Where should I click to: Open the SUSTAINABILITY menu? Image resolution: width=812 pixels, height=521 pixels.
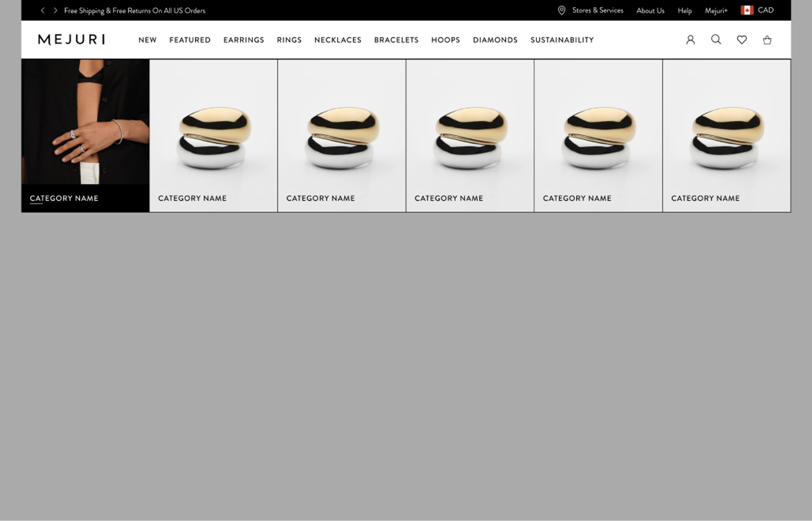[562, 40]
